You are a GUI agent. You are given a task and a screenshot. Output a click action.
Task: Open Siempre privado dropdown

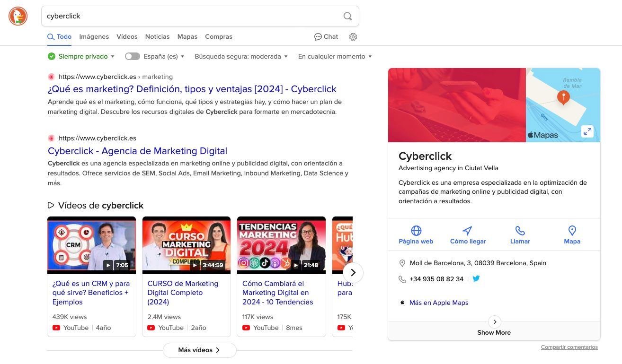87,56
